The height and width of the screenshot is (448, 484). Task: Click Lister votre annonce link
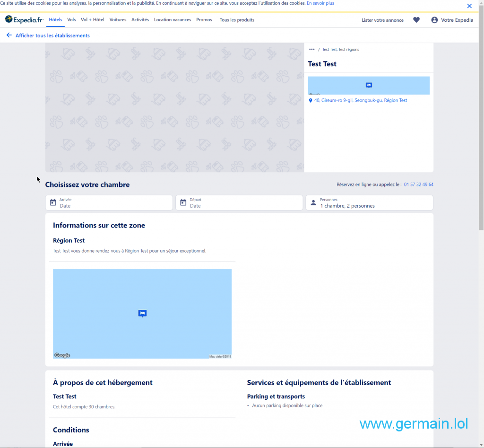coord(382,20)
